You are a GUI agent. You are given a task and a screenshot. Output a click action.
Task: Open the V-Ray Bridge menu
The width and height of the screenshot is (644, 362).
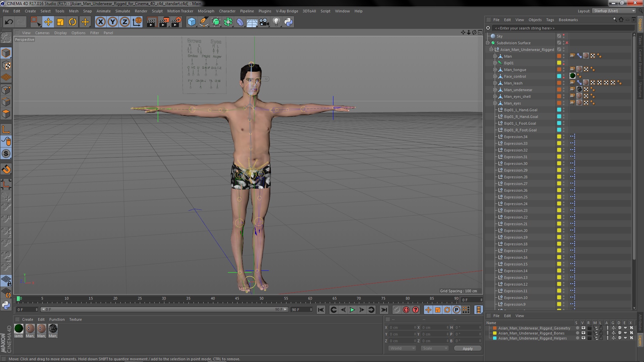point(287,11)
